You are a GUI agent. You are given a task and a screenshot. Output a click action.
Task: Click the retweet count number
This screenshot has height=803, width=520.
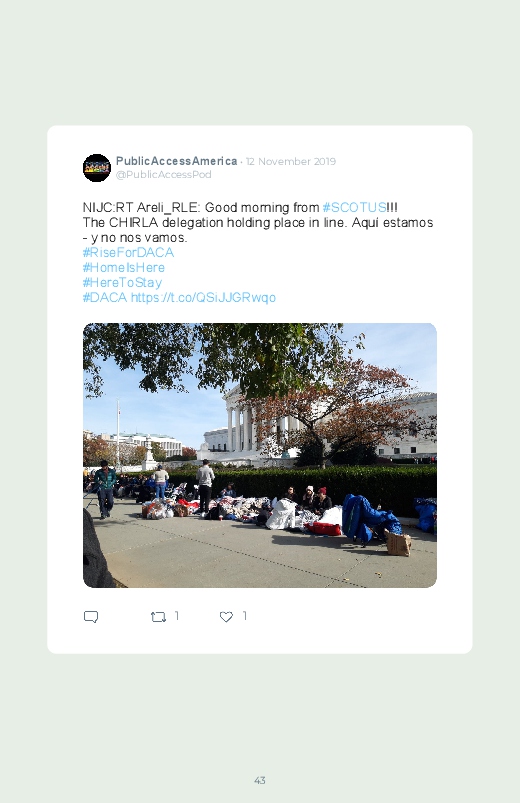(x=177, y=616)
